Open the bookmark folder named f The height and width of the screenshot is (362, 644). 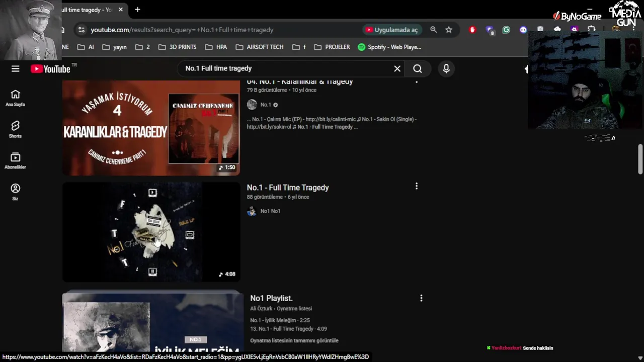pyautogui.click(x=298, y=47)
